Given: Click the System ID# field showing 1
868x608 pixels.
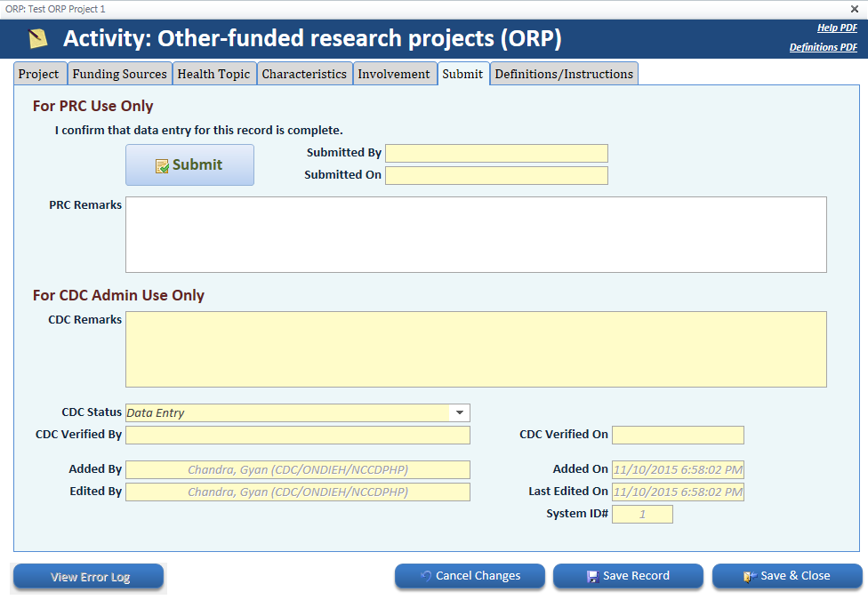Looking at the screenshot, I should tap(642, 514).
